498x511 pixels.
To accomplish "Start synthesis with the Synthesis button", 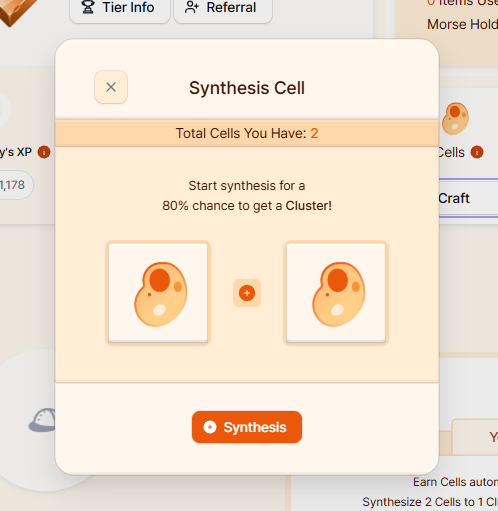I will pos(247,427).
